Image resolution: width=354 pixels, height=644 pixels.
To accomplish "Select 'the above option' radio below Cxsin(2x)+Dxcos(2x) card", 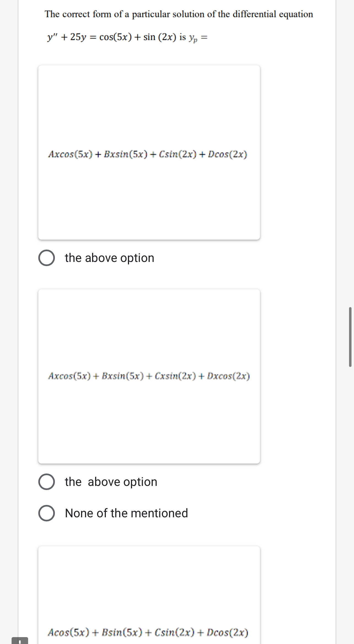I will tap(46, 482).
